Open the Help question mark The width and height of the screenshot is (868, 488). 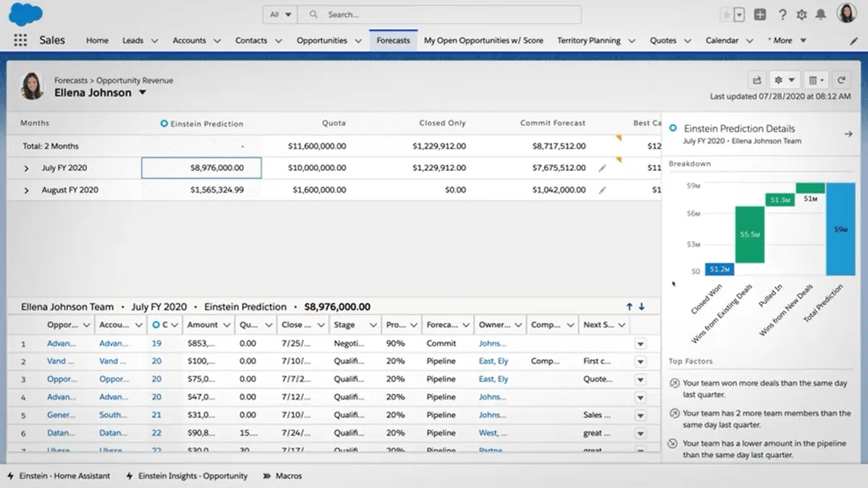click(782, 14)
